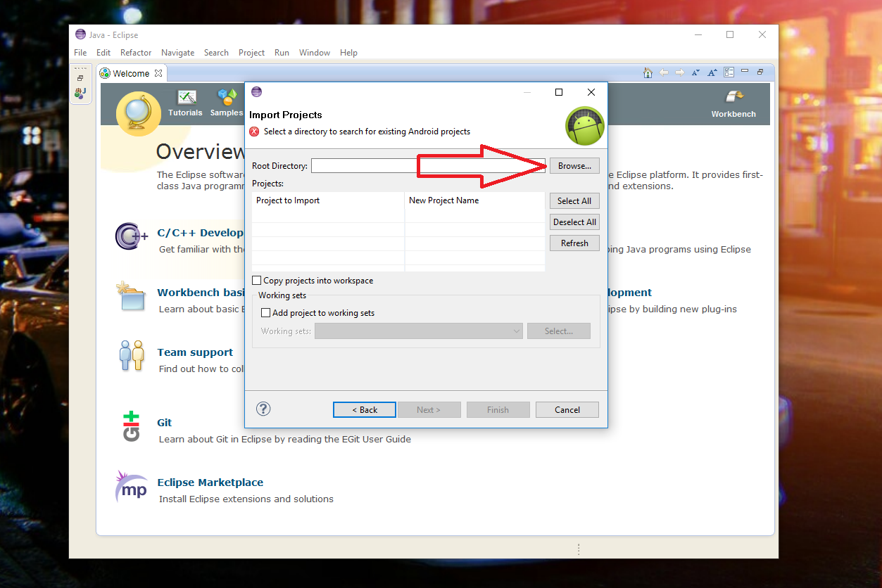
Task: Enable Copy projects into workspace checkbox
Action: coord(256,281)
